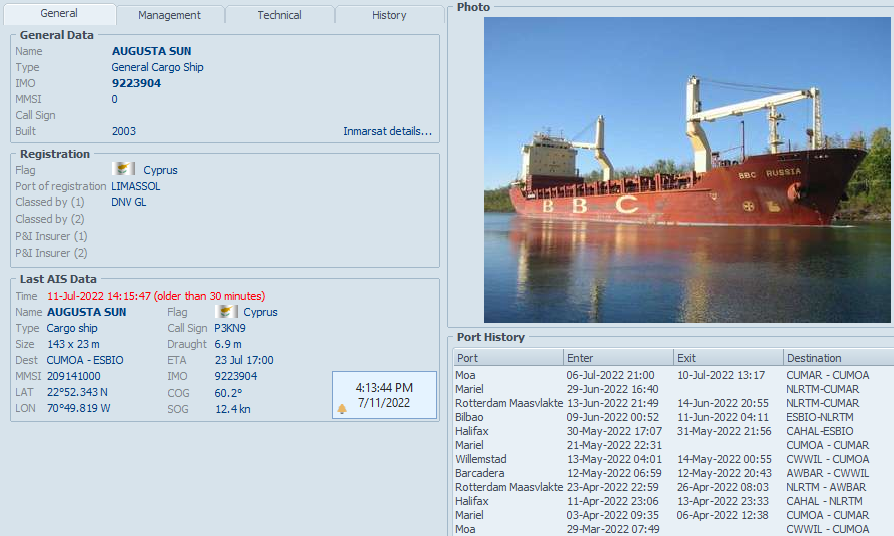Select Bilbao port history row
The image size is (894, 536).
673,417
